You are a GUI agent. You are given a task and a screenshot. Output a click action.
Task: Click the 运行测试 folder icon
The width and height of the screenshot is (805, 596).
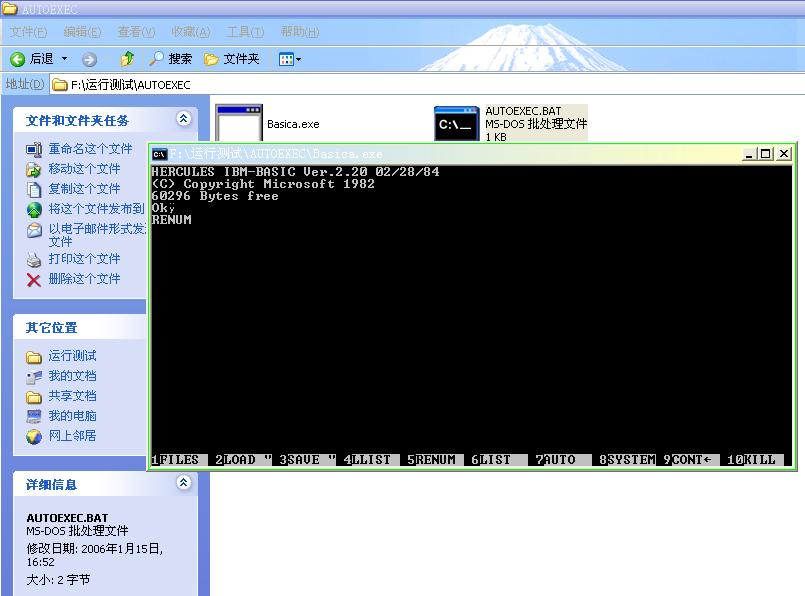tap(34, 357)
